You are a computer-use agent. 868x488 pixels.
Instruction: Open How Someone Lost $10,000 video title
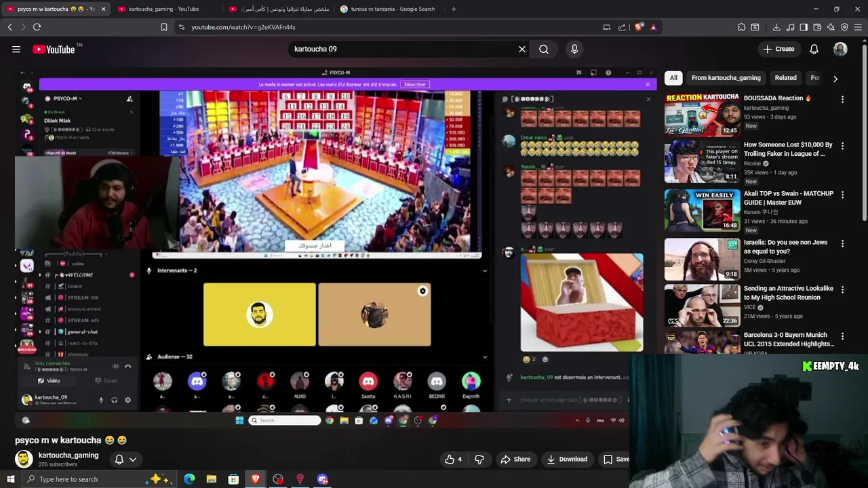pyautogui.click(x=788, y=149)
